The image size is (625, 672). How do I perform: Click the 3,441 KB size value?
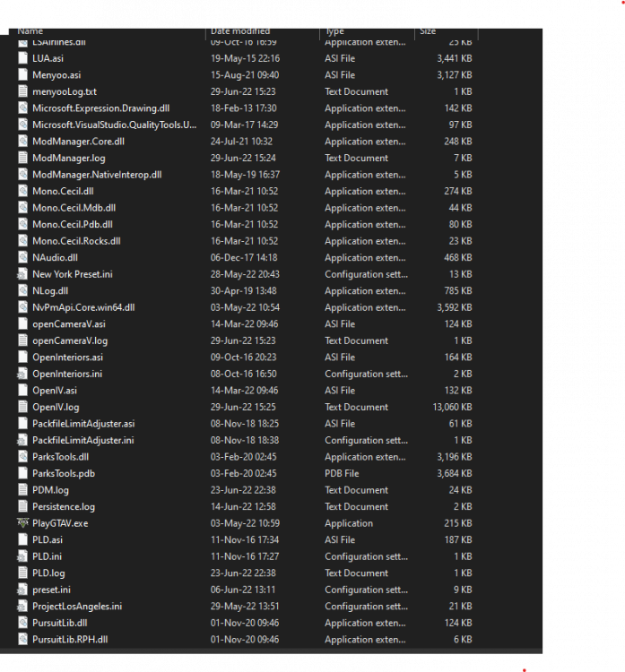(x=455, y=58)
